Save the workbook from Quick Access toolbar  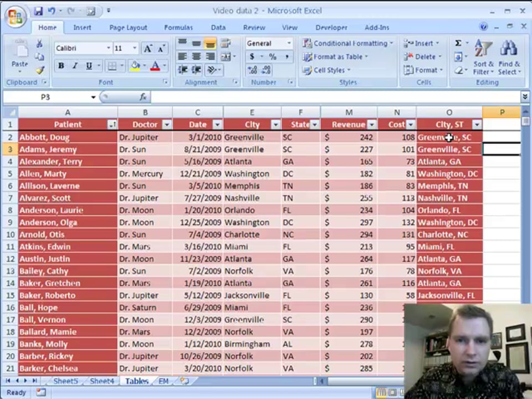pos(38,11)
